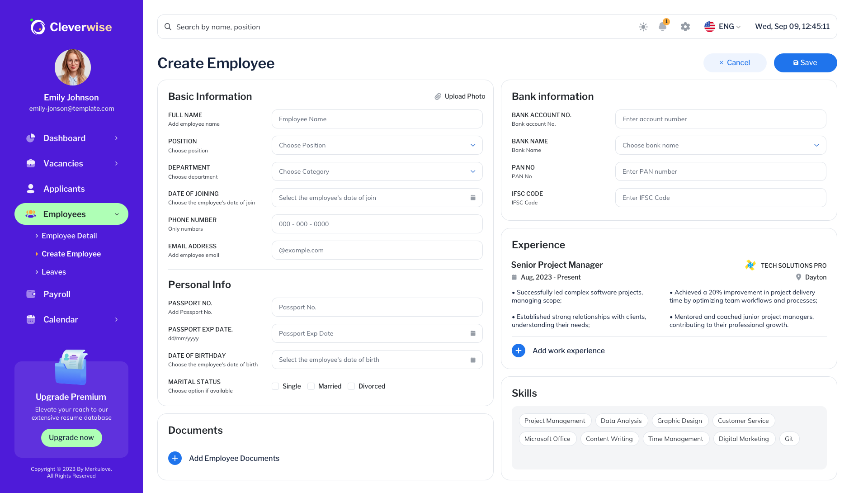Select the Graphic Design skill tag

coord(680,421)
